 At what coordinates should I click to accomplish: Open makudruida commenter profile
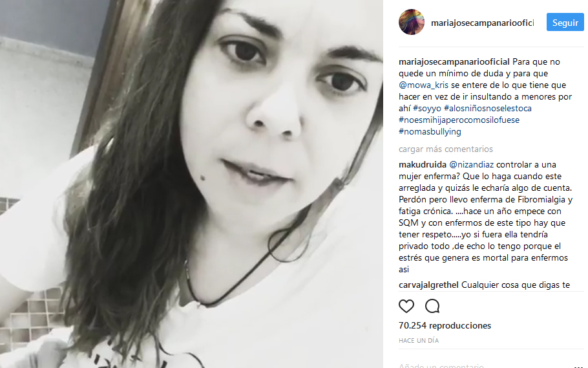pyautogui.click(x=422, y=164)
